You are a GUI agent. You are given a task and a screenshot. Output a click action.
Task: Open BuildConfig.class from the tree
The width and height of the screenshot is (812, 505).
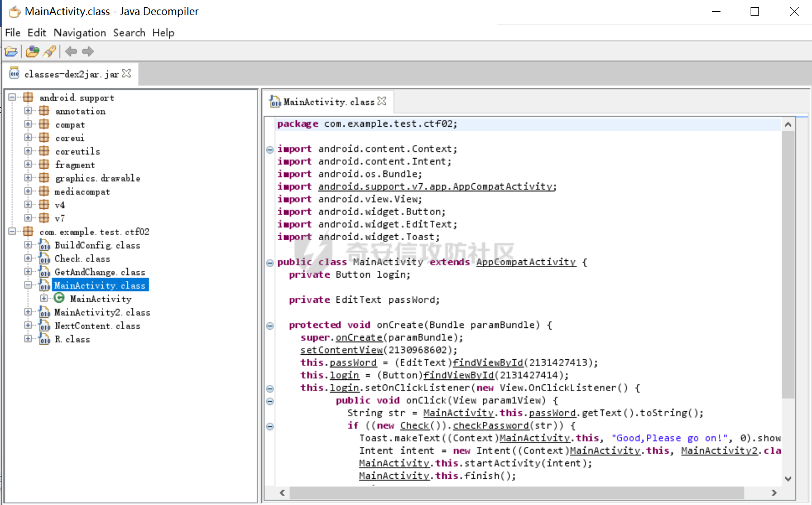(x=97, y=245)
